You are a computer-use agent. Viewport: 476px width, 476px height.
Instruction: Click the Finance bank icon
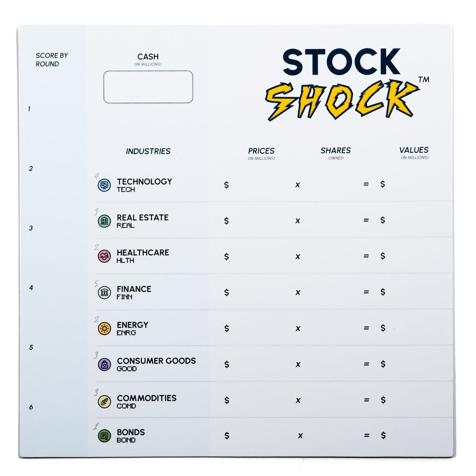104,293
